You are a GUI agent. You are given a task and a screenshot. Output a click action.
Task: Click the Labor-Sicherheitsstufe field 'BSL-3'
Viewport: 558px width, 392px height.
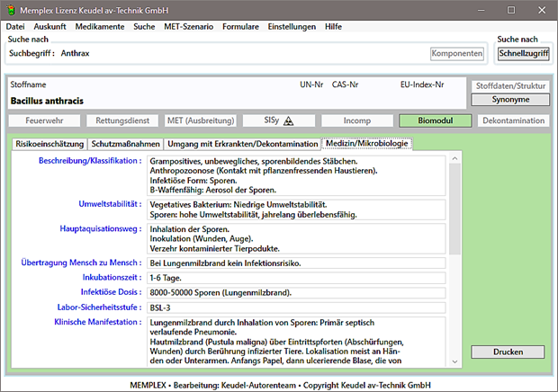296,307
